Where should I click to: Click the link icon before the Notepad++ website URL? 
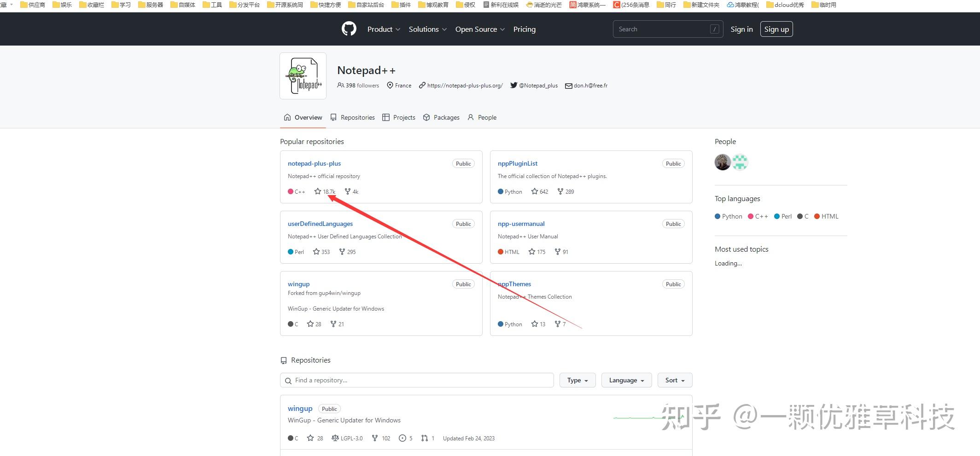coord(422,85)
